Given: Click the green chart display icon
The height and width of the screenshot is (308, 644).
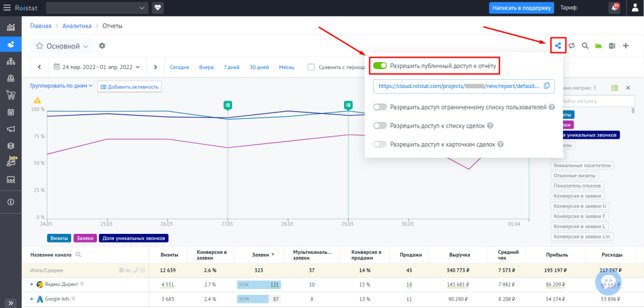Looking at the screenshot, I should 599,46.
